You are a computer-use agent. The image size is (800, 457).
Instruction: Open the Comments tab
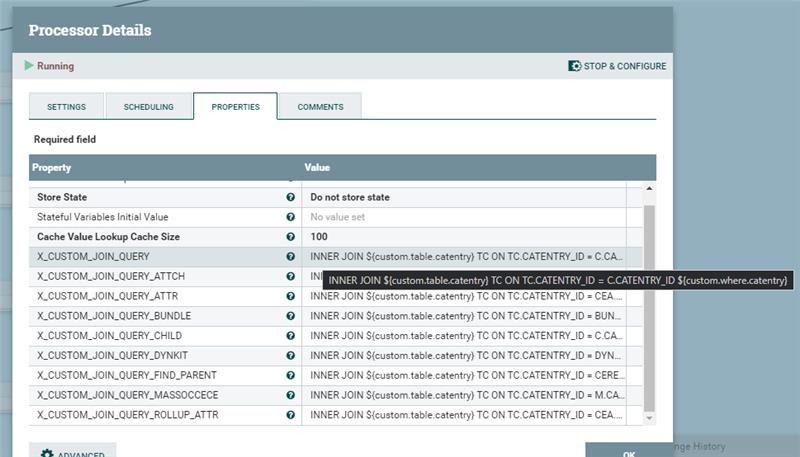click(x=320, y=106)
